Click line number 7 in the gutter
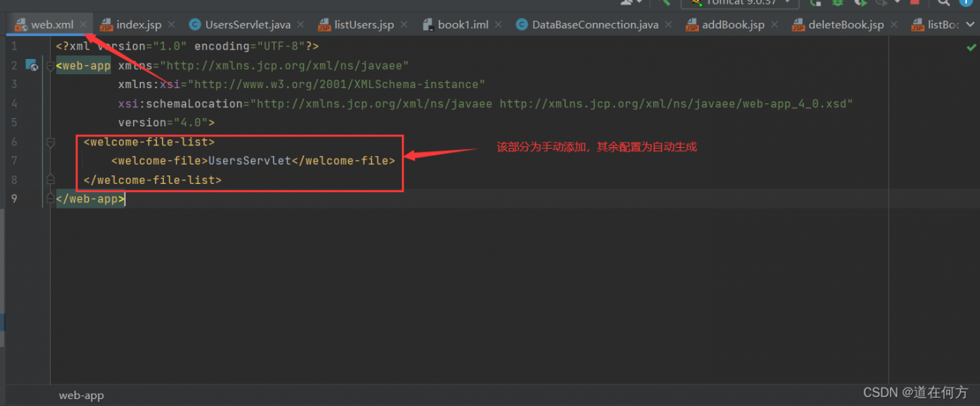 point(14,161)
